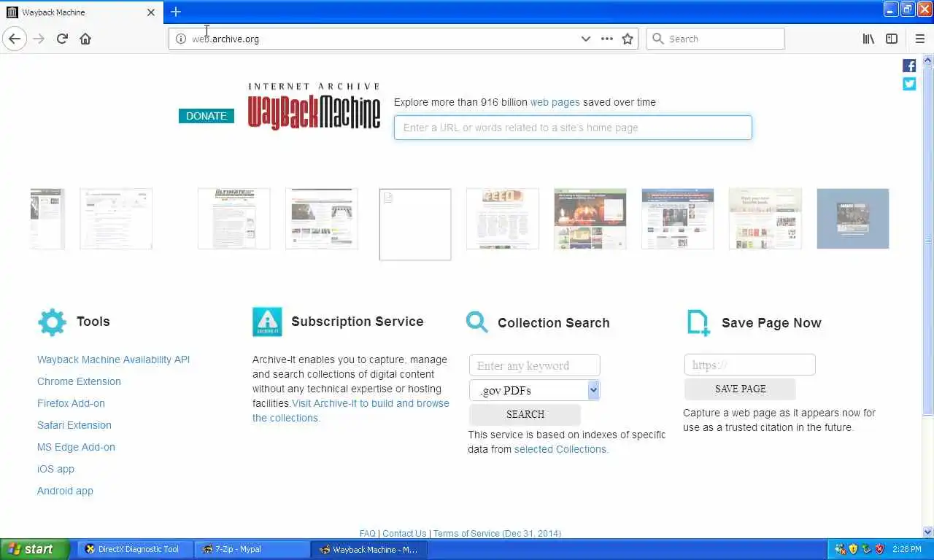Open the hamburger application menu

click(919, 39)
